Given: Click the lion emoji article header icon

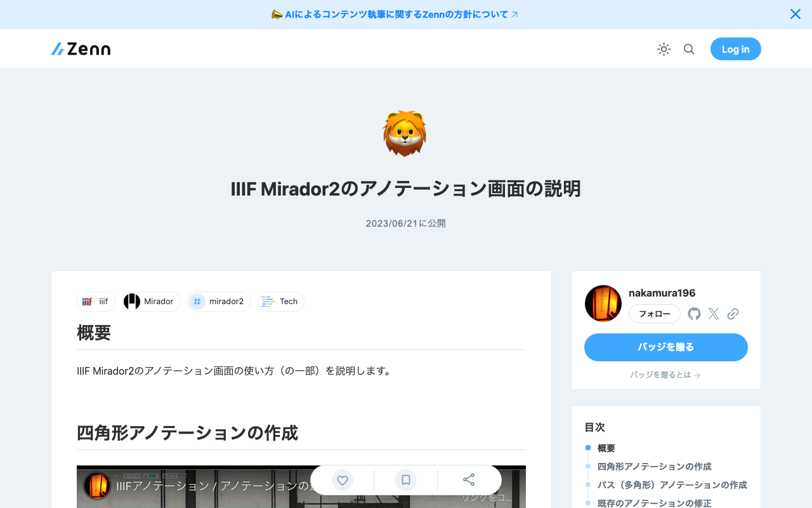Looking at the screenshot, I should [405, 133].
